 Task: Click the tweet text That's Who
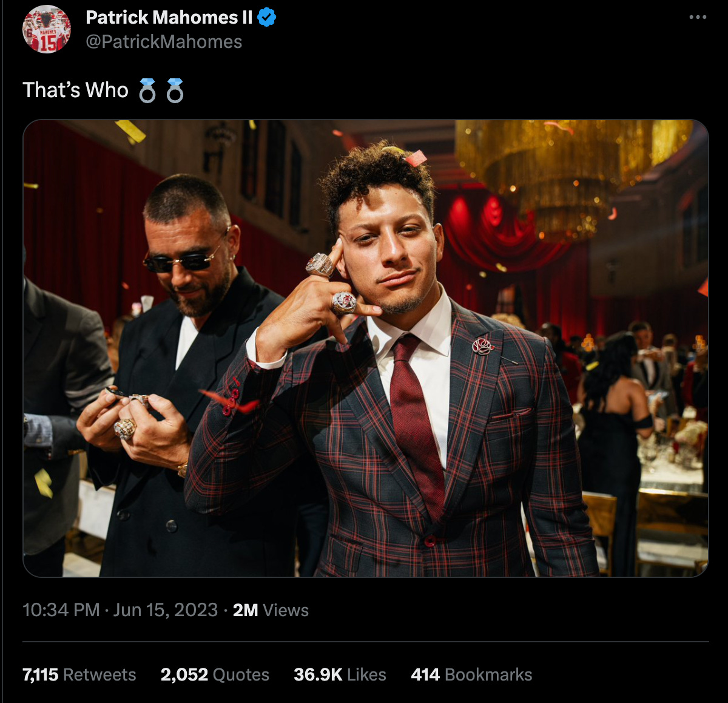coord(75,90)
